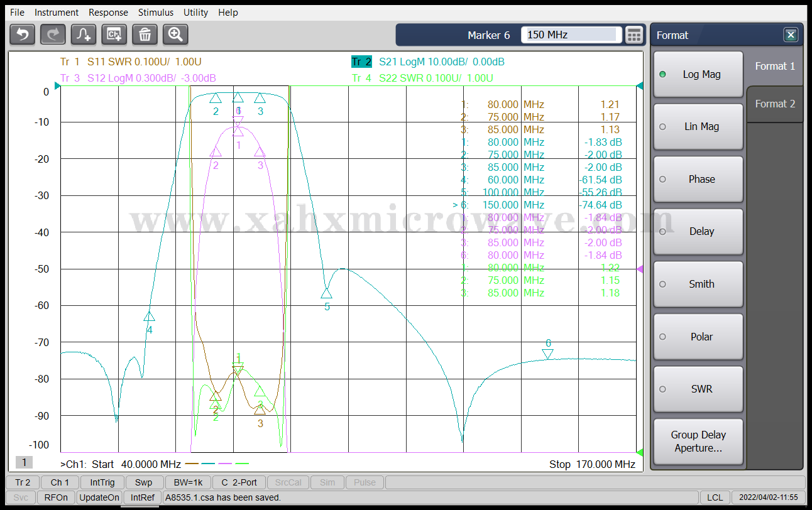Select marker 4 triangle on S21 trace
Image resolution: width=812 pixels, height=510 pixels.
pyautogui.click(x=149, y=317)
